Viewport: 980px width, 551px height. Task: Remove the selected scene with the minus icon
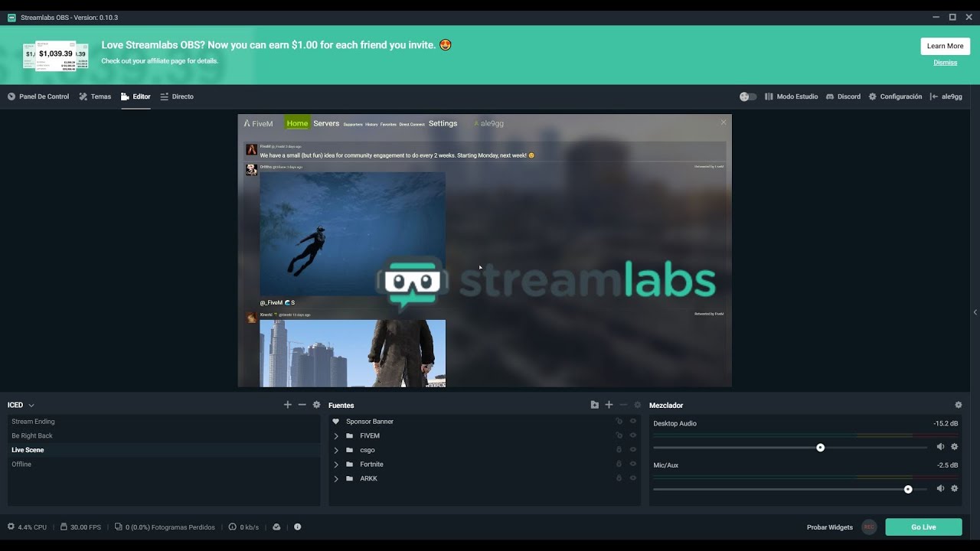pos(302,405)
